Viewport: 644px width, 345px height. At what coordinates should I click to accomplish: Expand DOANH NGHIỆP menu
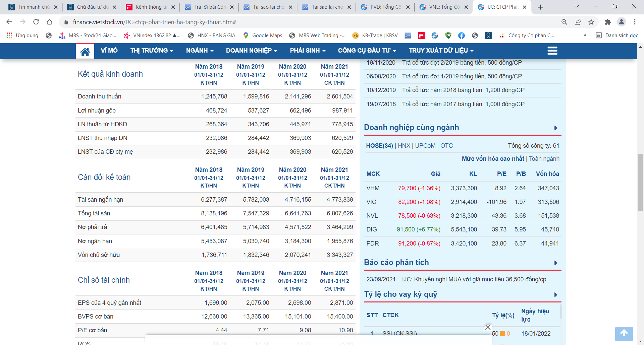click(x=252, y=51)
